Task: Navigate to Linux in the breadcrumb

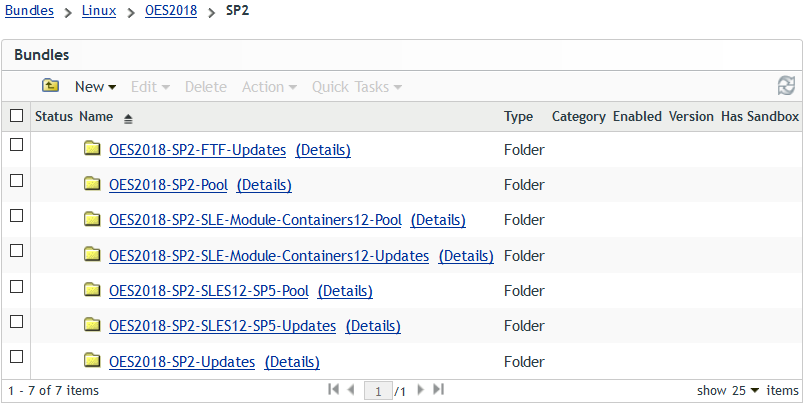Action: click(97, 12)
